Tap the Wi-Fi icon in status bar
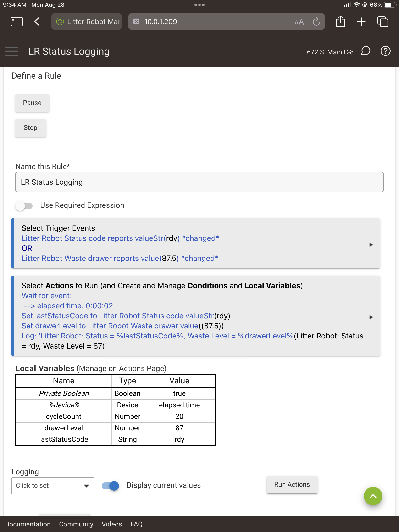This screenshot has width=399, height=532. 356,5
